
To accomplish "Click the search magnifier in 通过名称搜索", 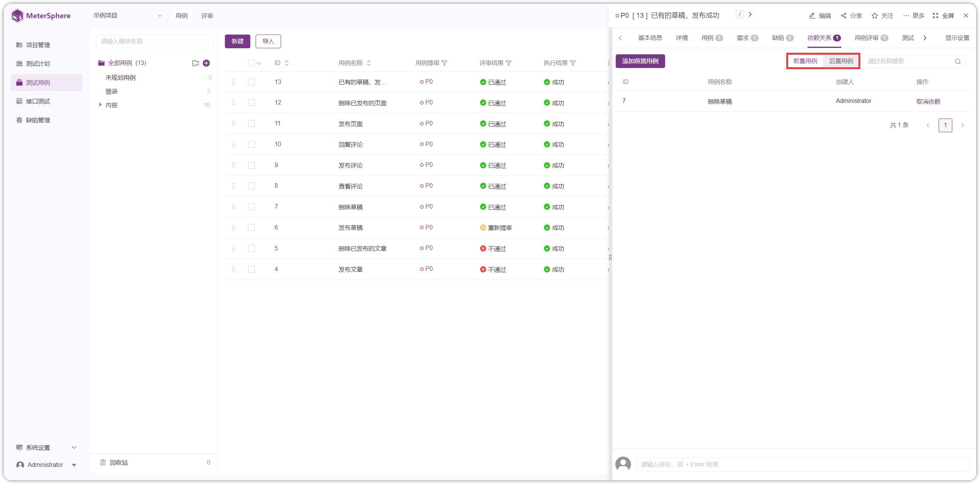I will point(958,62).
